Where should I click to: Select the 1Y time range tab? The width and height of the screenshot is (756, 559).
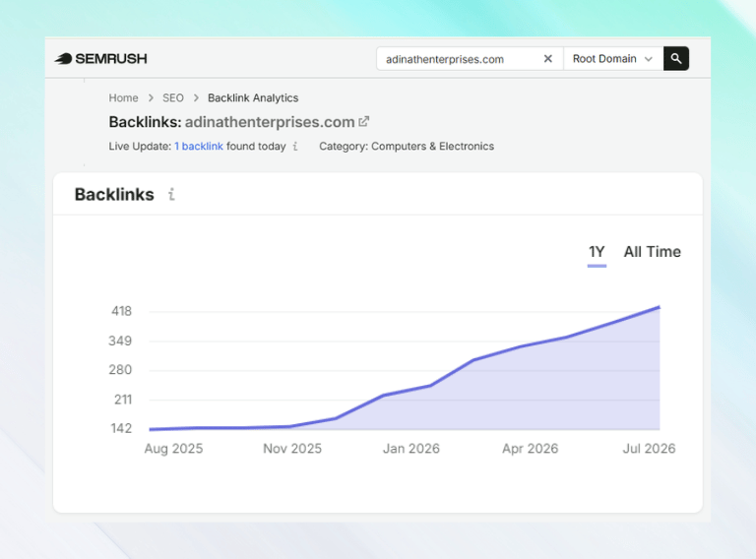tap(597, 252)
